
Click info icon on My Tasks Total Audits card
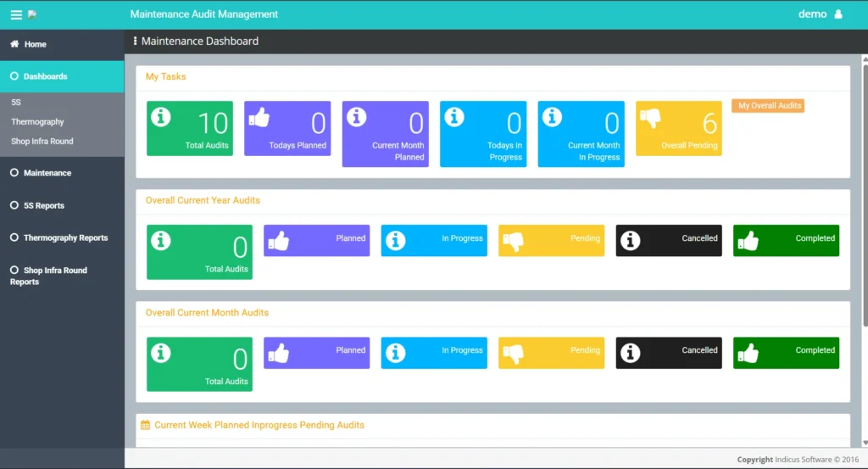161,117
